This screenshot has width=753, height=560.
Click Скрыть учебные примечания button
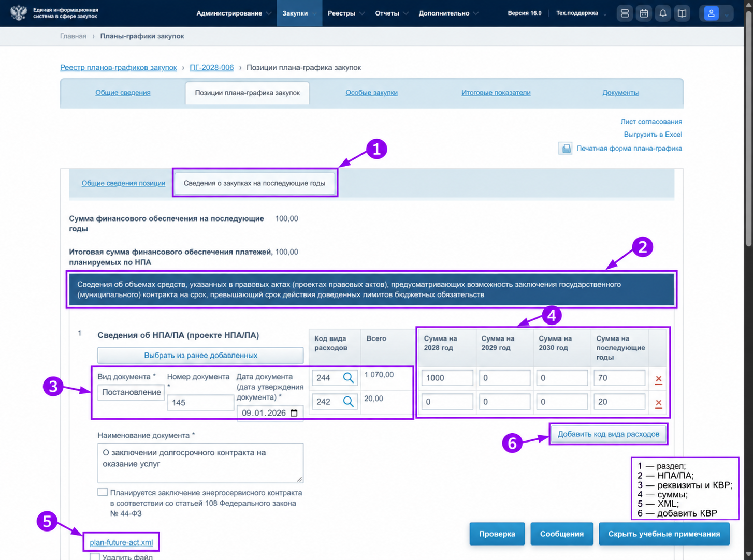click(664, 534)
